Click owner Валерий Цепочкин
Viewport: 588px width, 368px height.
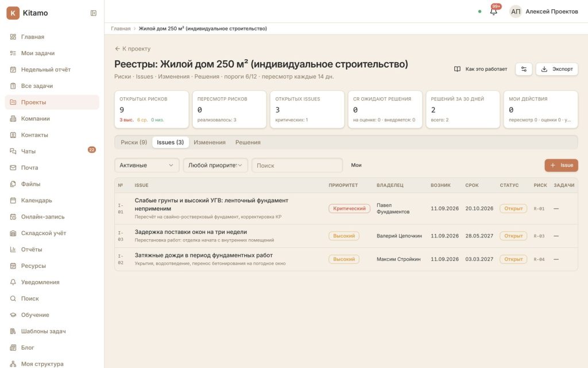pos(400,236)
